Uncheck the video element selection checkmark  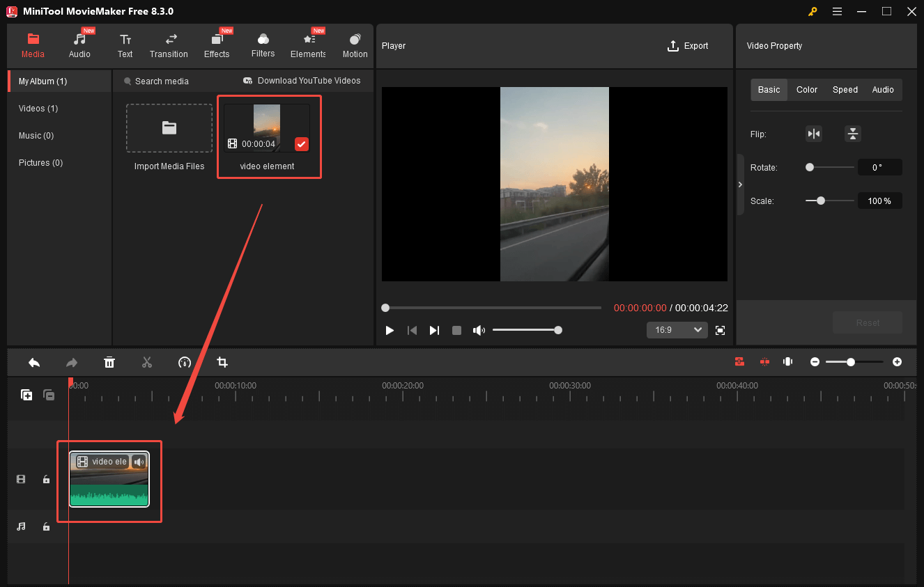301,144
